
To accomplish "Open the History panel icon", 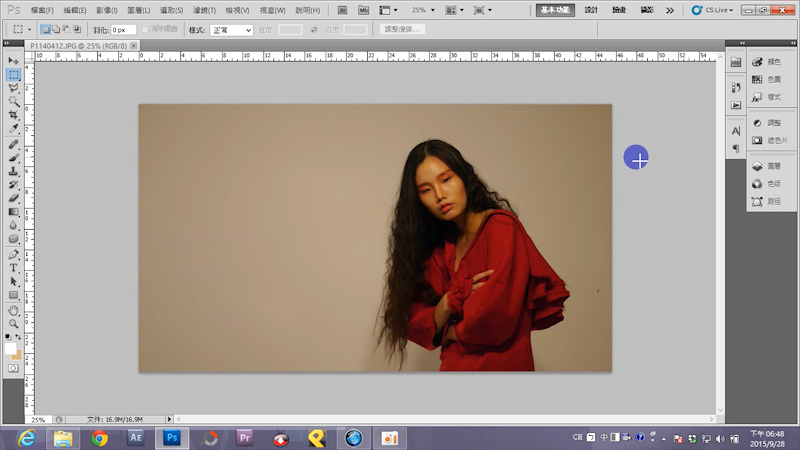I will point(736,88).
